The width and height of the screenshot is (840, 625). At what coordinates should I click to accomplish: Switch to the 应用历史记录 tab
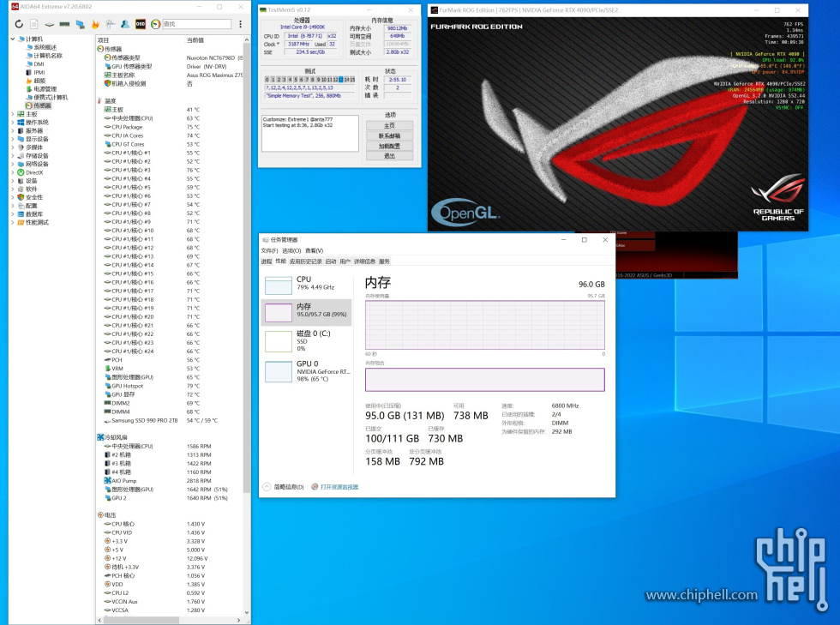305,261
